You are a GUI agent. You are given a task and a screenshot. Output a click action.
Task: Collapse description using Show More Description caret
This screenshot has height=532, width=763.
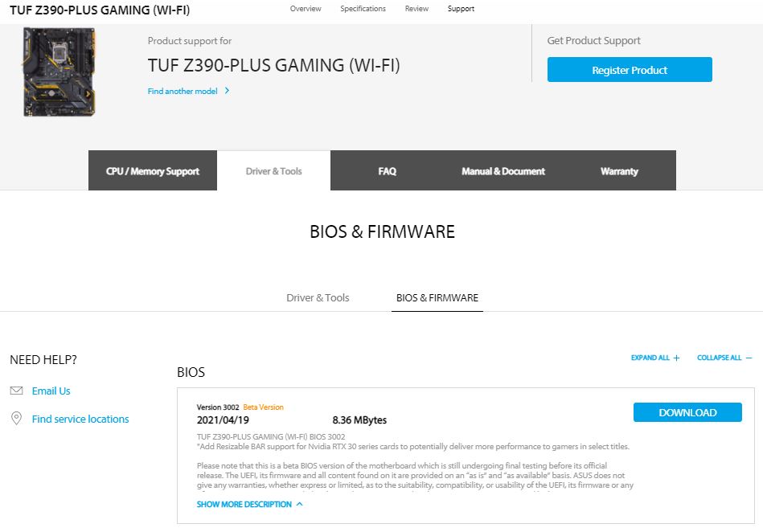click(x=299, y=504)
